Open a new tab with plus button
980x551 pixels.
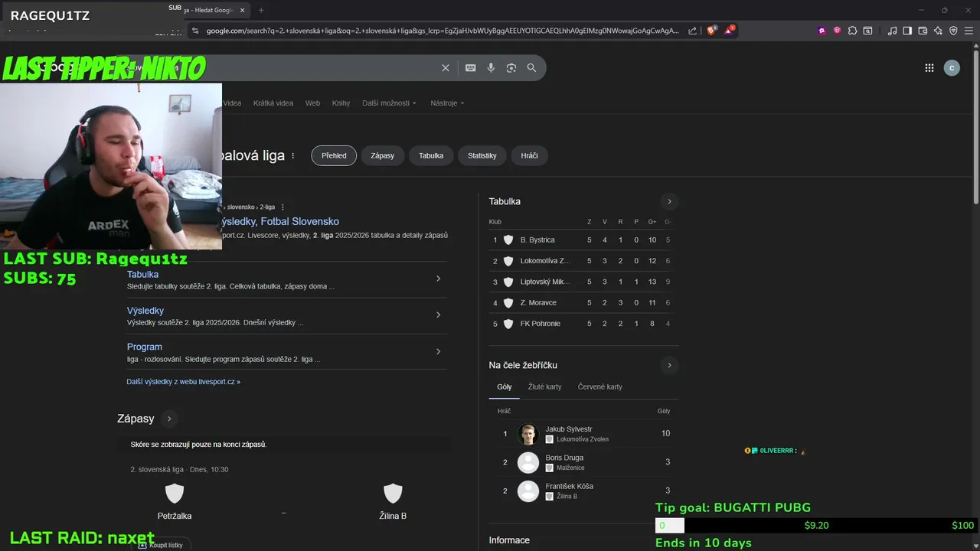point(261,10)
